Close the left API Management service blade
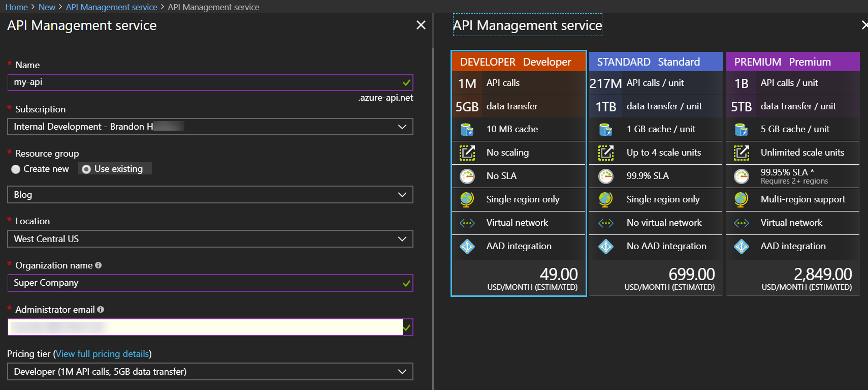The image size is (868, 390). coord(421,25)
